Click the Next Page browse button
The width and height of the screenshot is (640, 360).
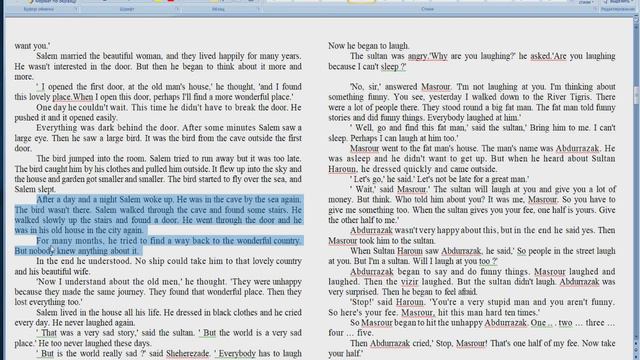pos(636,356)
